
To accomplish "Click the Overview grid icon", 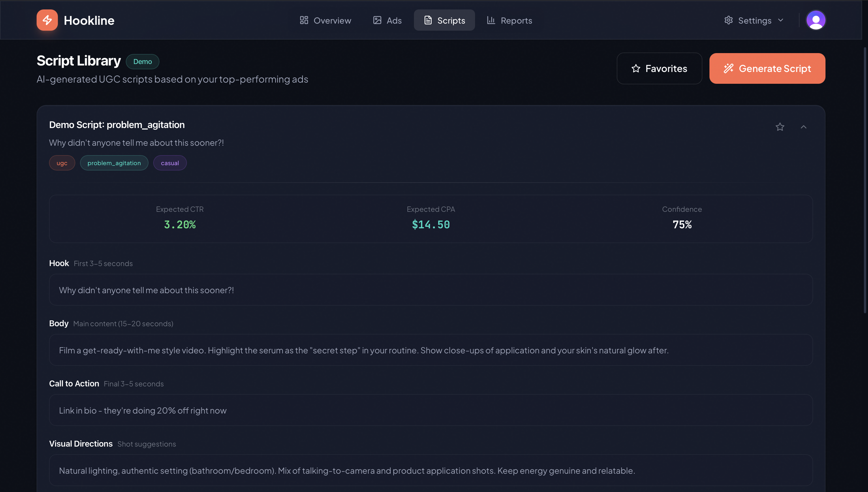I will pos(304,20).
